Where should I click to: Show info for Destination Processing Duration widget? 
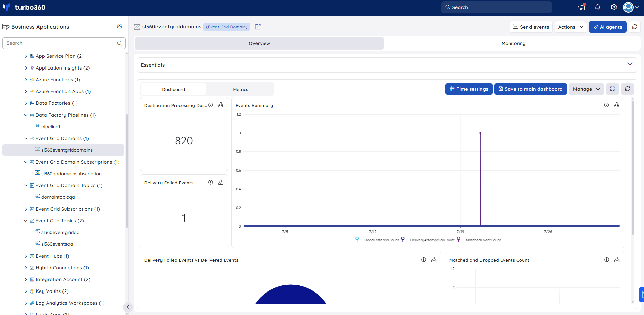[211, 105]
